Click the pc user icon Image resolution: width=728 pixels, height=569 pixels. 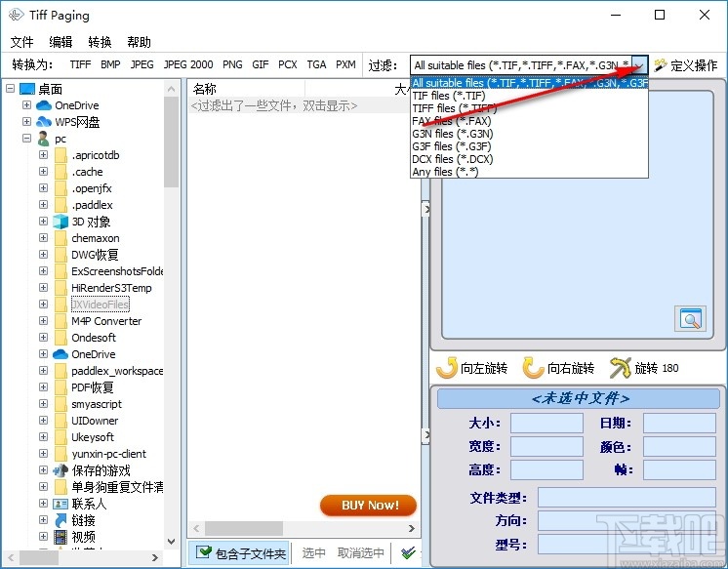[44, 139]
